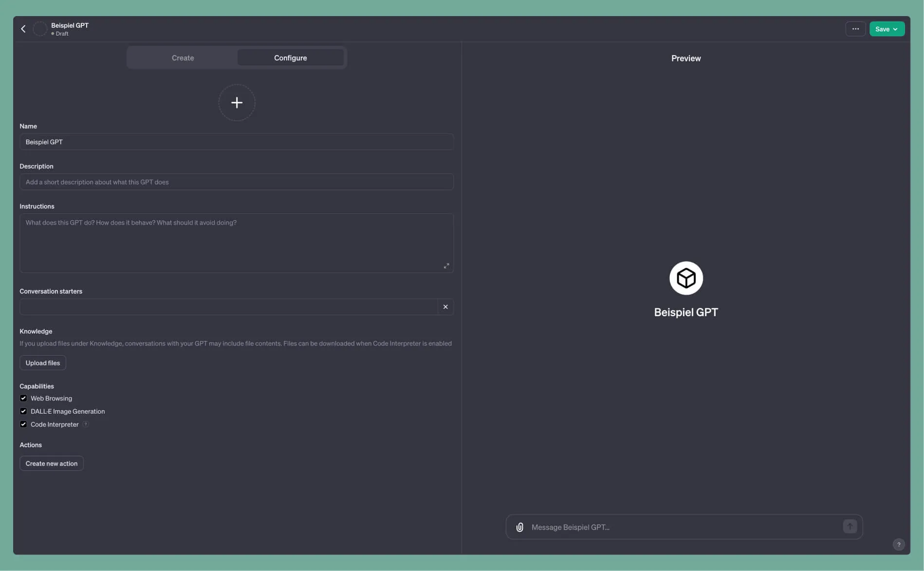Disable the Web Browsing capability
This screenshot has width=924, height=571.
(23, 398)
